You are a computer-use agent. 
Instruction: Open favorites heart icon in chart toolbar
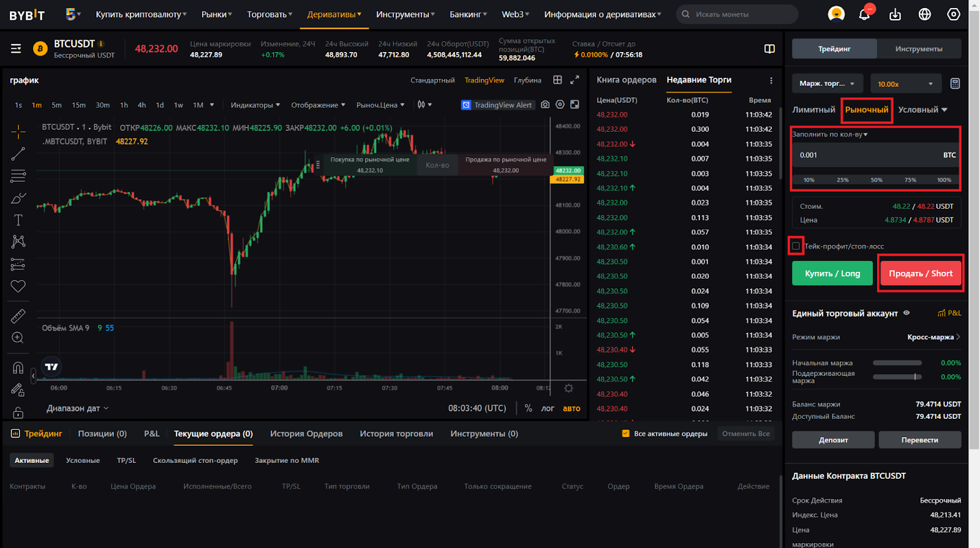click(x=18, y=286)
